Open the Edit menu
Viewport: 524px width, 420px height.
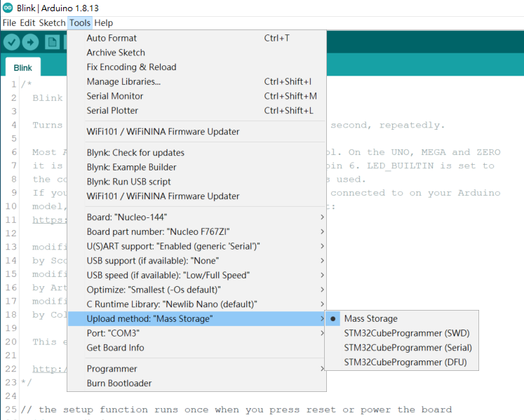(27, 22)
